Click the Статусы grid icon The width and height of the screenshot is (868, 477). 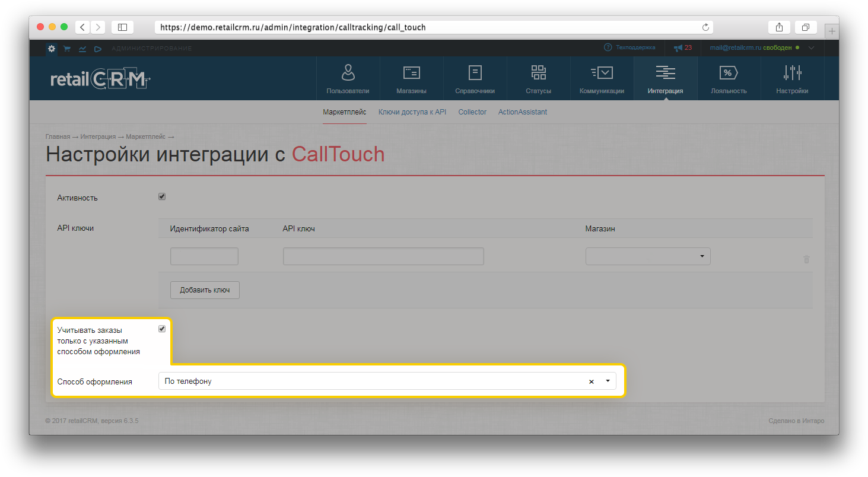pyautogui.click(x=538, y=72)
